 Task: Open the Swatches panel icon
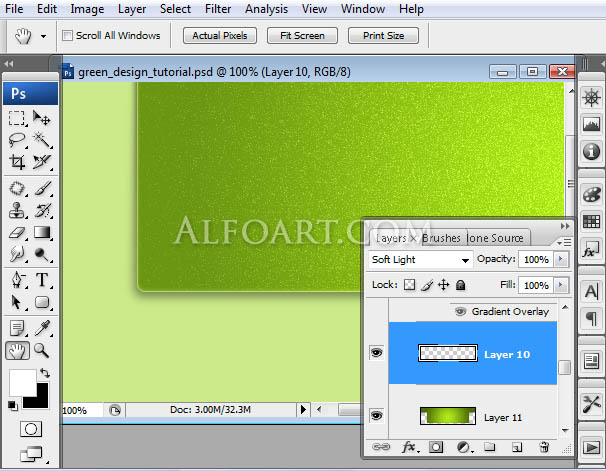click(591, 222)
